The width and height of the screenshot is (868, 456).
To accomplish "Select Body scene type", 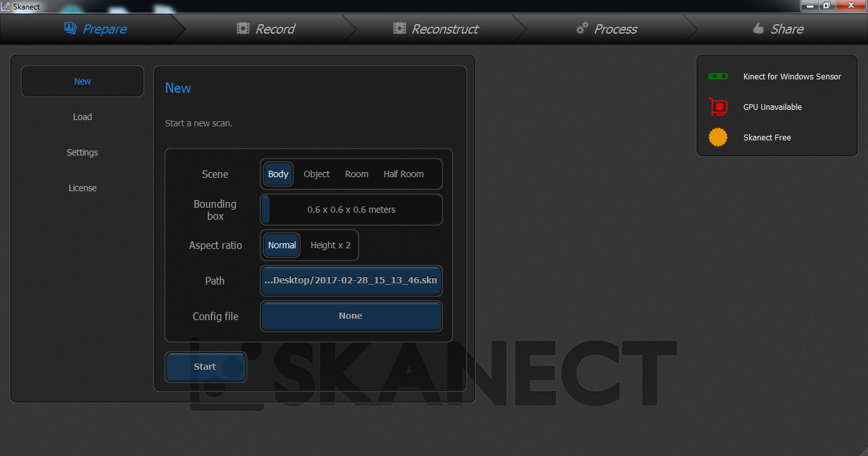I will (278, 174).
